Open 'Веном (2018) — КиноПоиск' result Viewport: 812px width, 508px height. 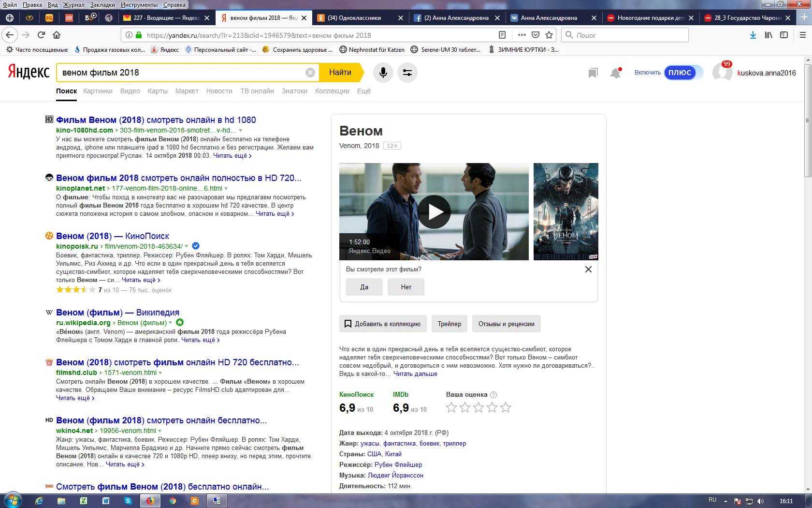pyautogui.click(x=113, y=236)
